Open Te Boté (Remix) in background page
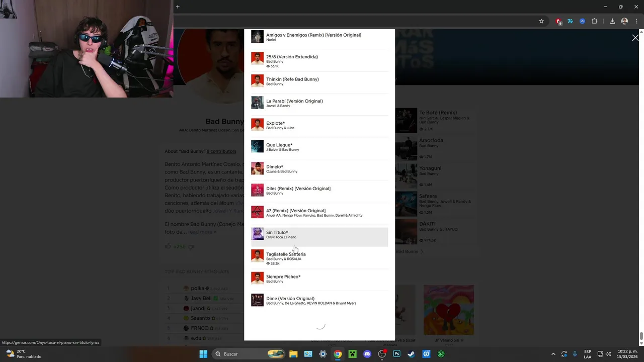Image resolution: width=644 pixels, height=362 pixels. [x=438, y=113]
